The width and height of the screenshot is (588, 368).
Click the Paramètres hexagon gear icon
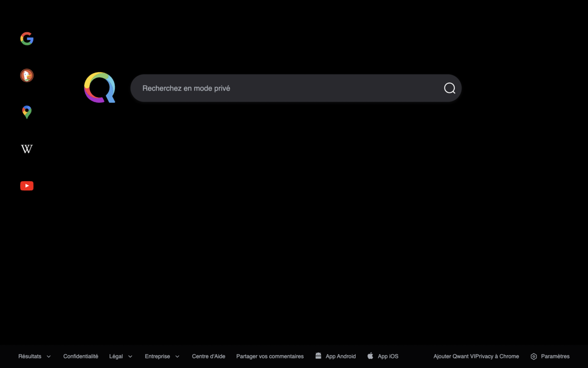pos(534,356)
